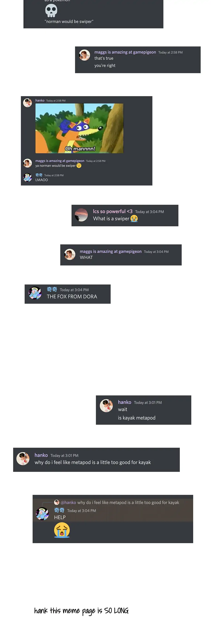Click 奇奇 username above HELP message

59,510
